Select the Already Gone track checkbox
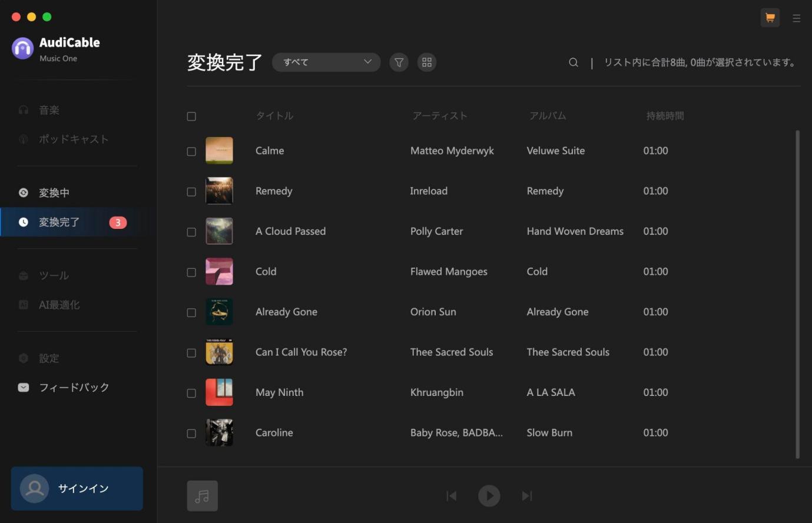The width and height of the screenshot is (812, 523). 191,312
